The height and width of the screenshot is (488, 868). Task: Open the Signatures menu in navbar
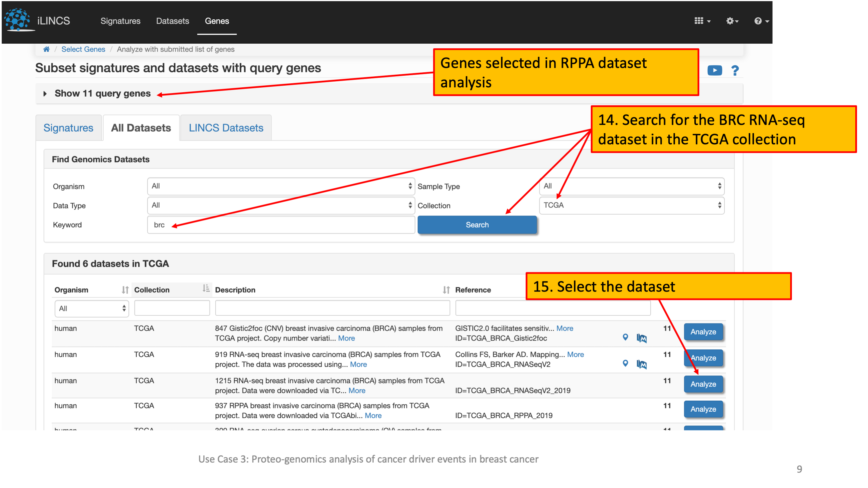120,21
